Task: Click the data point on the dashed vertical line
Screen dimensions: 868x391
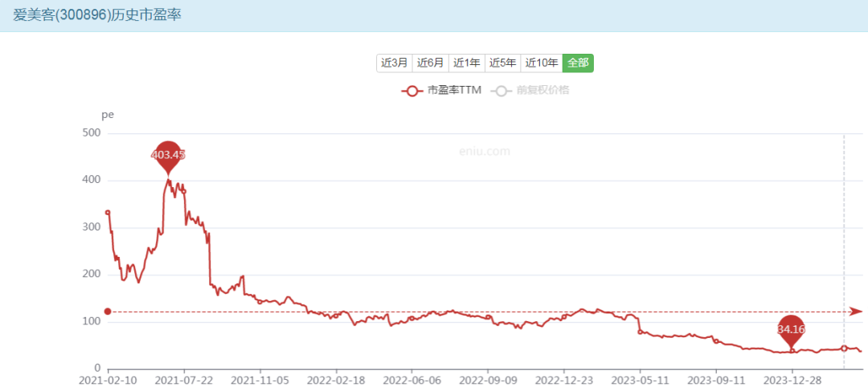Action: point(844,348)
